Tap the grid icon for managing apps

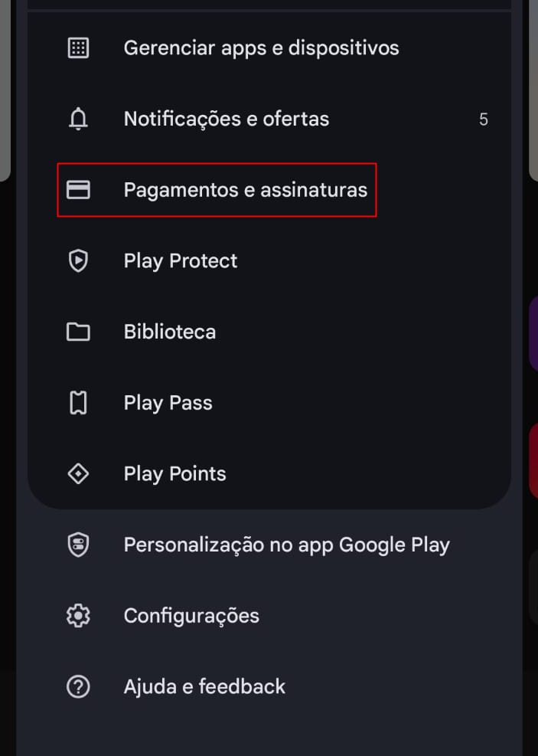[x=78, y=47]
